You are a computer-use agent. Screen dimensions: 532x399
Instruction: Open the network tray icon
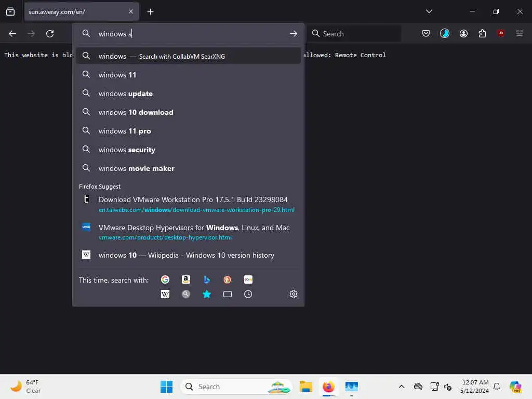tap(434, 387)
